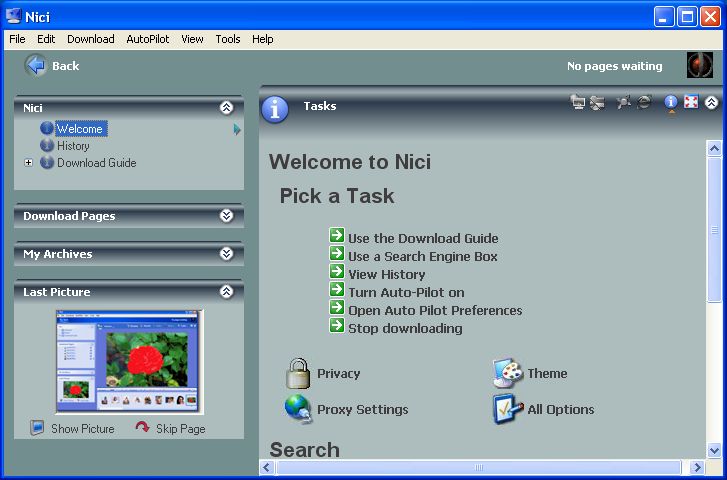Click the small arrow right of Welcome
Screen dimensions: 727x480
pyautogui.click(x=237, y=129)
